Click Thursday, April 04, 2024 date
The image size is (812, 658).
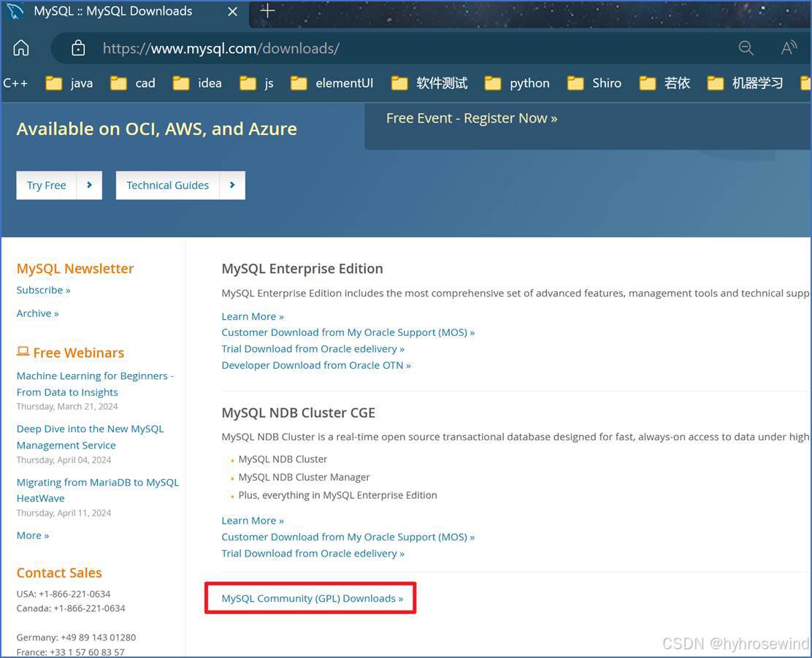[x=64, y=460]
